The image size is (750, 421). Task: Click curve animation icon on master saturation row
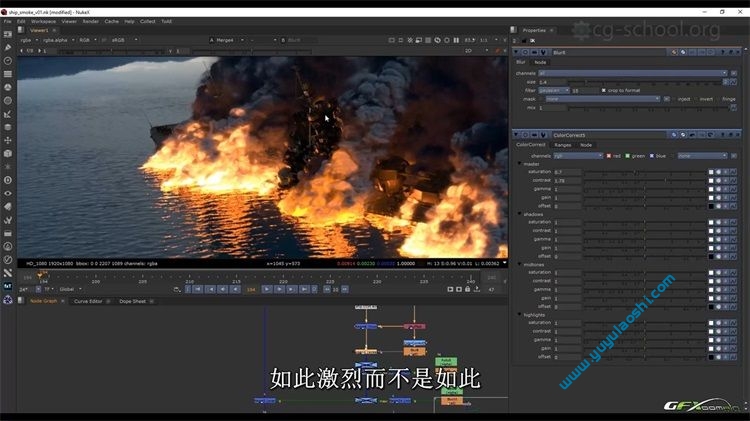(733, 172)
